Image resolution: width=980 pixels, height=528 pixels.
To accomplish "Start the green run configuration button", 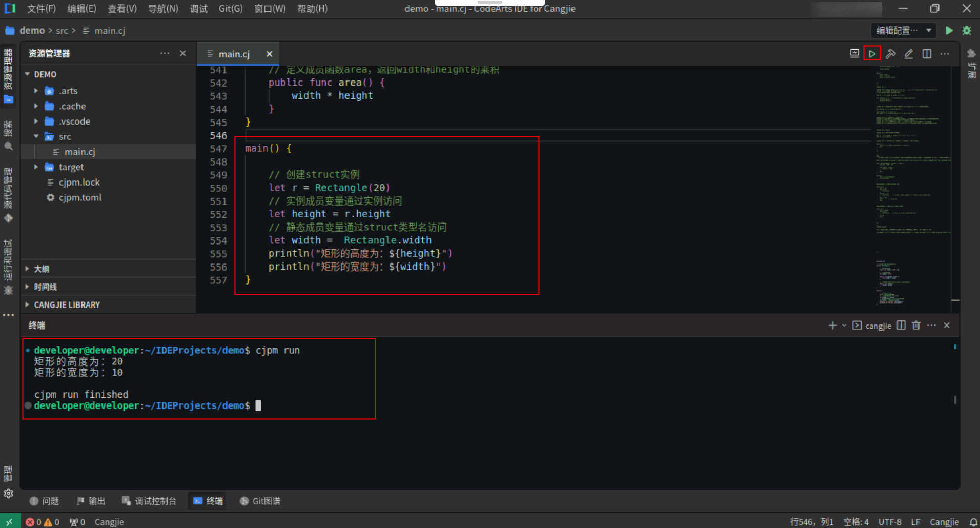I will click(x=949, y=30).
